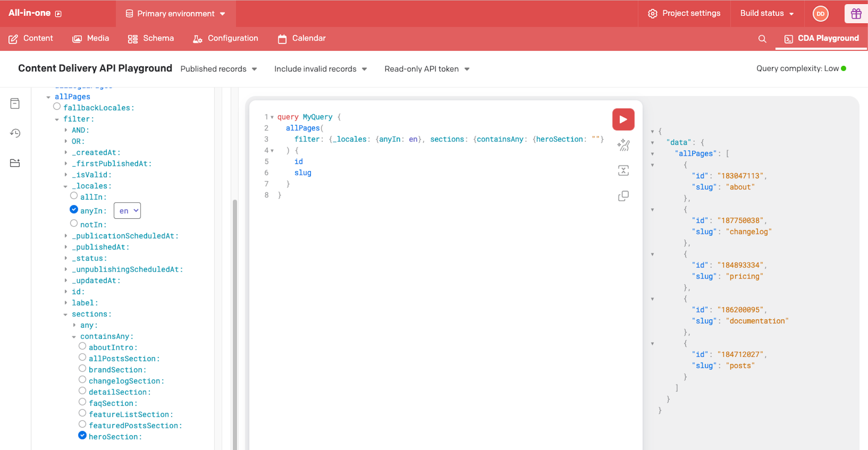Click the Primary environment database icon
This screenshot has height=450, width=868.
(x=129, y=14)
